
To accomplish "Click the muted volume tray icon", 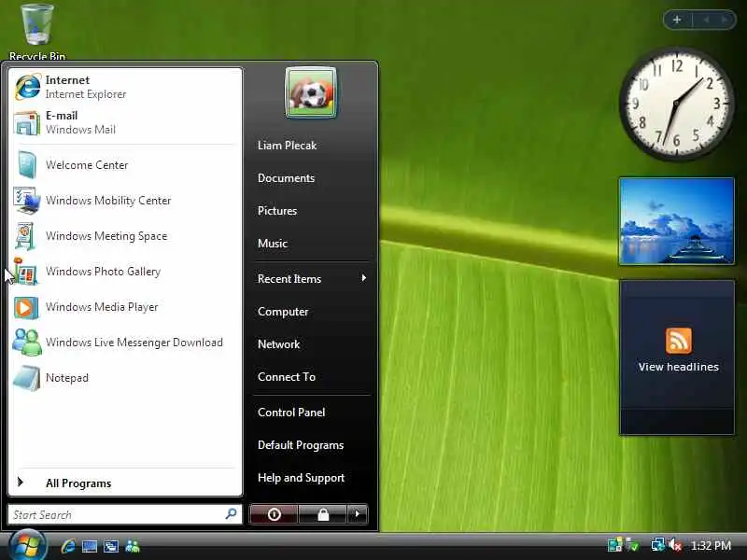I will coord(675,545).
